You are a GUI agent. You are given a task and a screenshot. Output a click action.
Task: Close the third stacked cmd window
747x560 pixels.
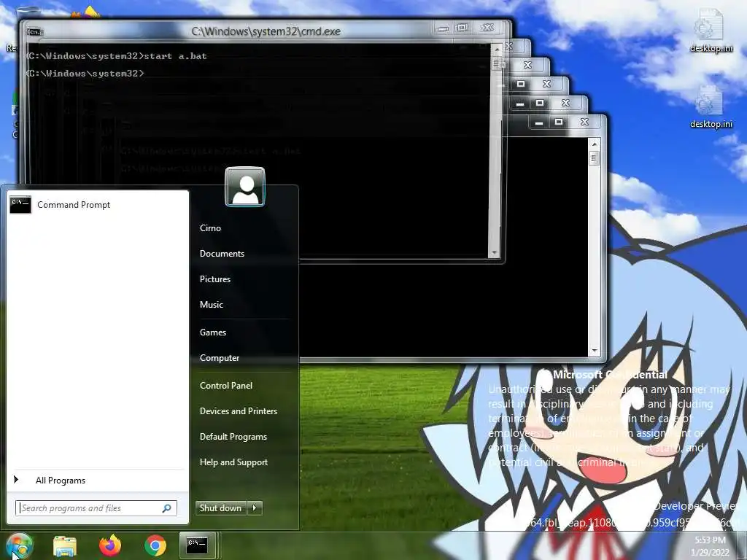pos(546,84)
